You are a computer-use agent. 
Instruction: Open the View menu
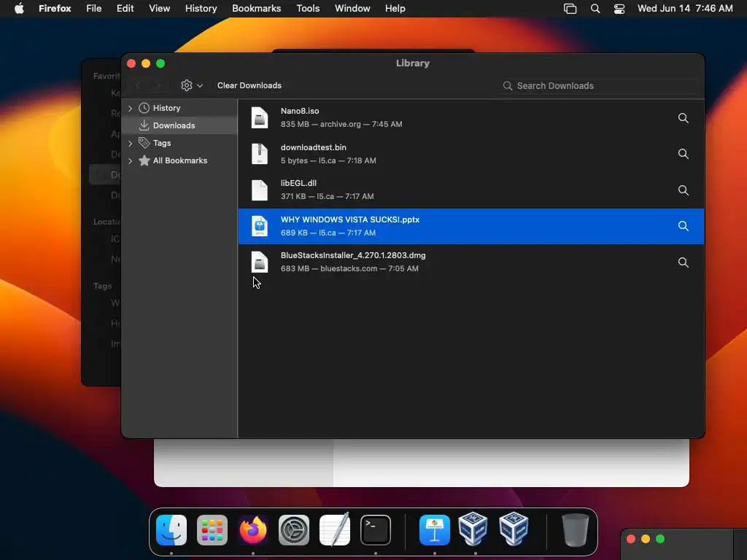coord(159,9)
